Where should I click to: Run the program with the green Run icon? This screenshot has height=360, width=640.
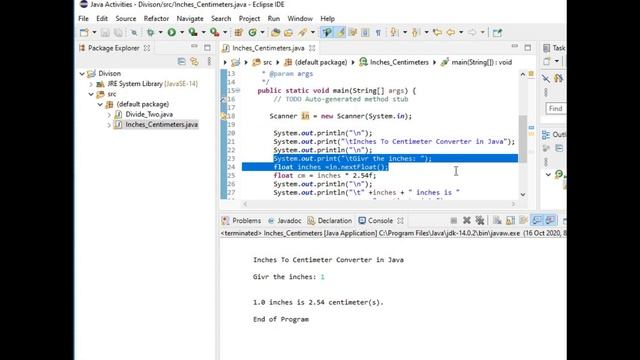[x=172, y=33]
